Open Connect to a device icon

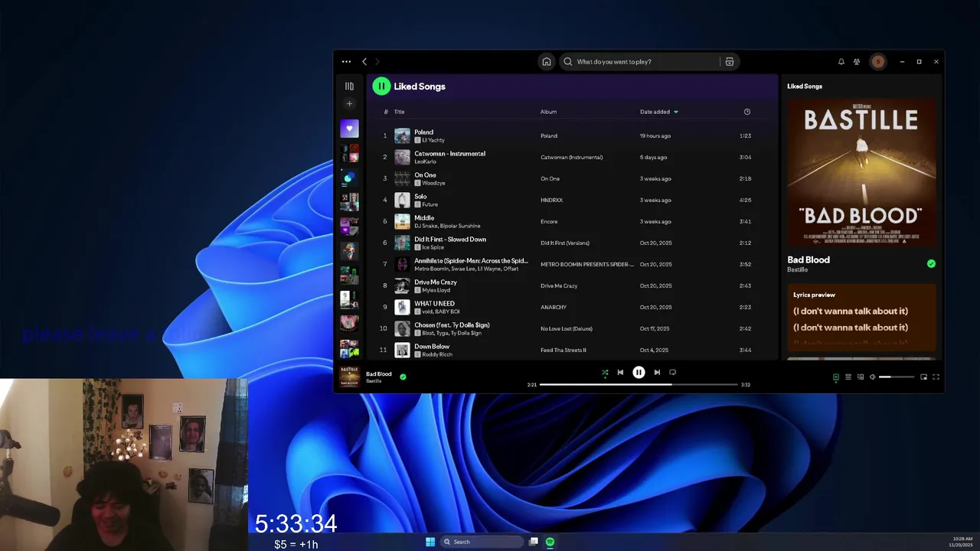coord(861,377)
